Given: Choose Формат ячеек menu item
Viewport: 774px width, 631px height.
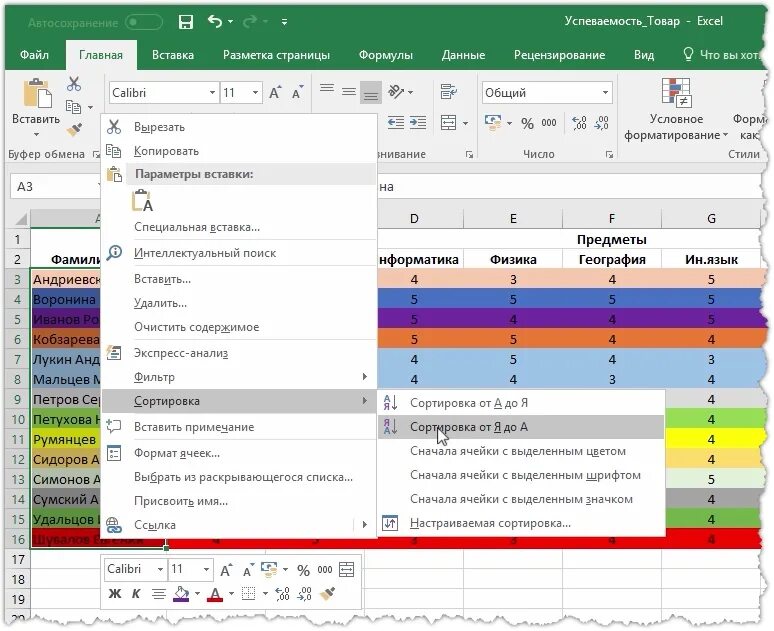Looking at the screenshot, I should click(239, 453).
